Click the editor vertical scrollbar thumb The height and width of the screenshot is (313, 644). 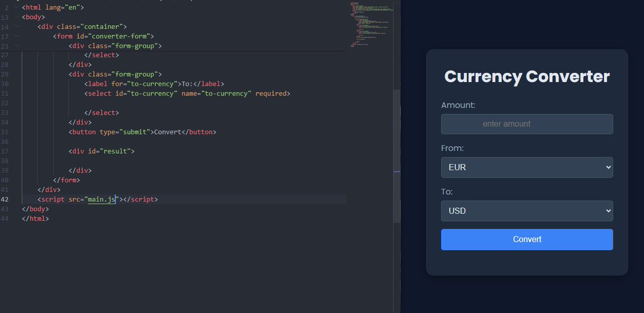click(397, 156)
